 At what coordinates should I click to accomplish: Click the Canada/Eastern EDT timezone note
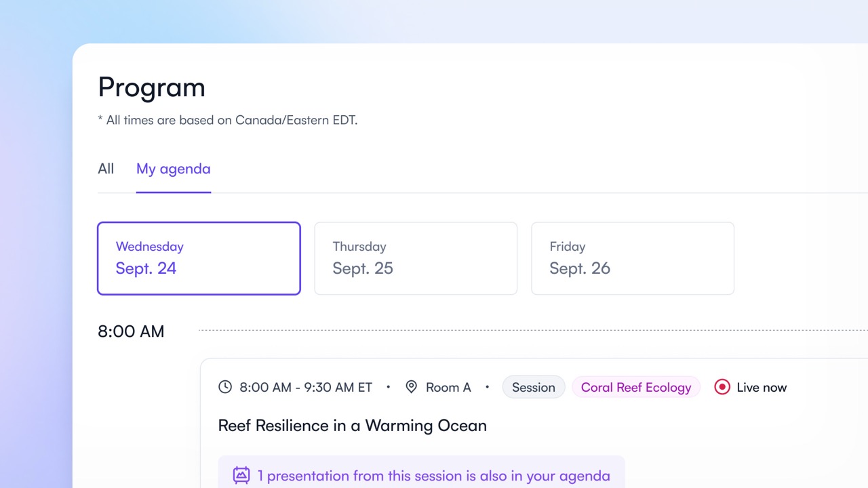tap(228, 120)
